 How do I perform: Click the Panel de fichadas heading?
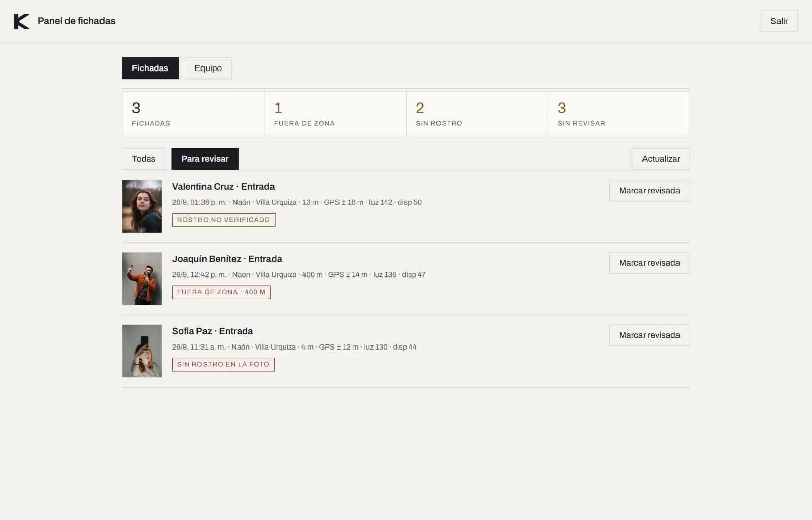[x=77, y=21]
